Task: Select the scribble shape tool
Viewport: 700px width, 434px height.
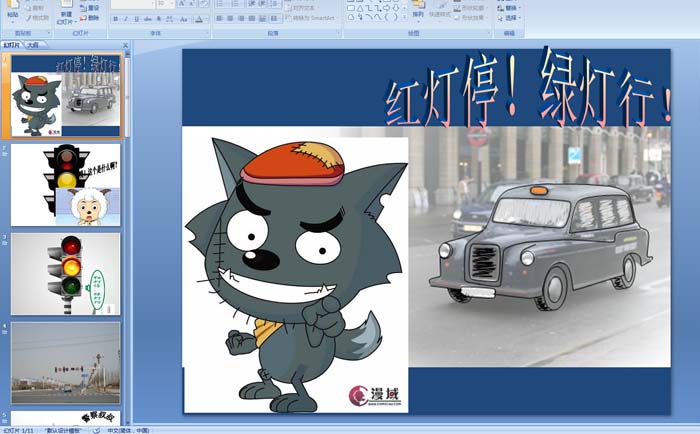Action: (x=360, y=17)
